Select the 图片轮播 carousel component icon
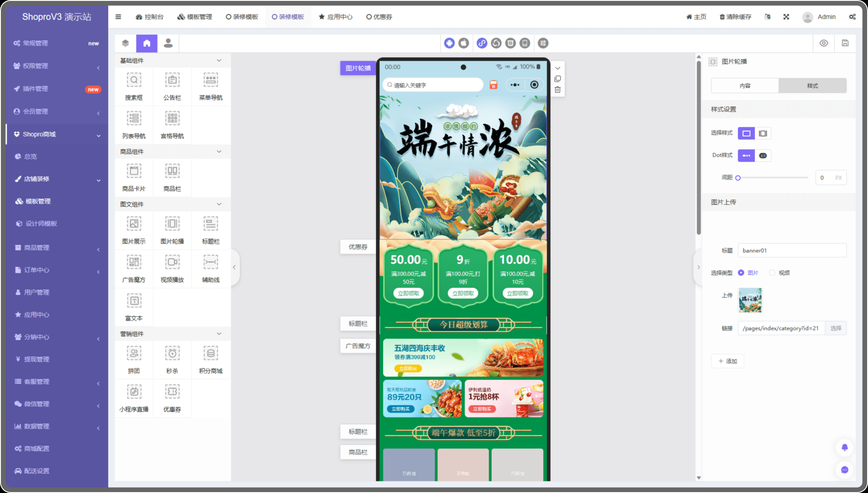Viewport: 868px width, 493px height. click(x=172, y=224)
